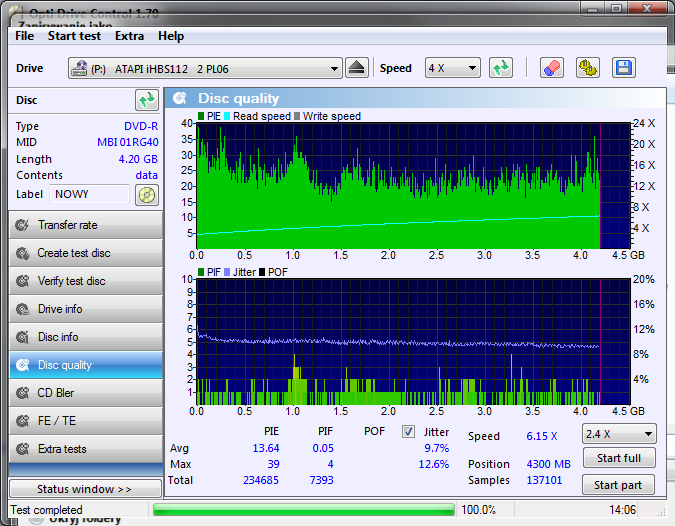Open the Help menu
This screenshot has height=526, width=675.
coord(171,36)
